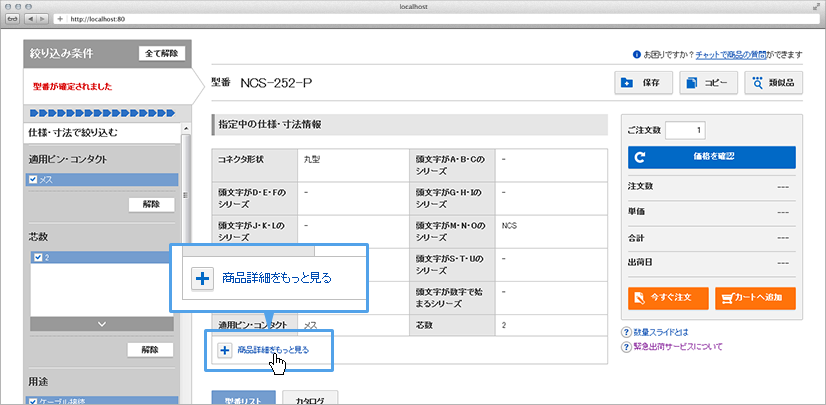
Task: Click the ご注文数 quantity input field
Action: (x=685, y=129)
